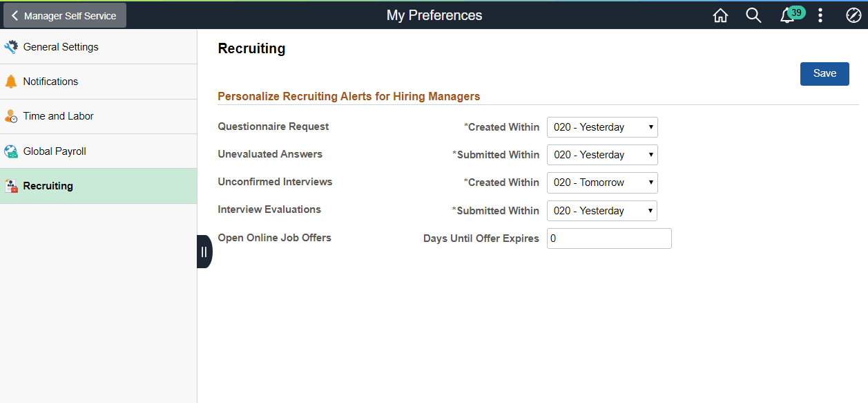Image resolution: width=868 pixels, height=403 pixels.
Task: Go back via Manager Self Service
Action: [64, 15]
